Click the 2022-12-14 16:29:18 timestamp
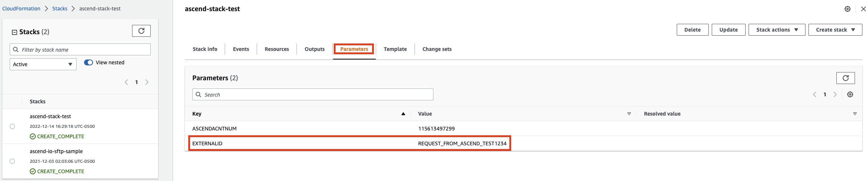 tap(62, 126)
